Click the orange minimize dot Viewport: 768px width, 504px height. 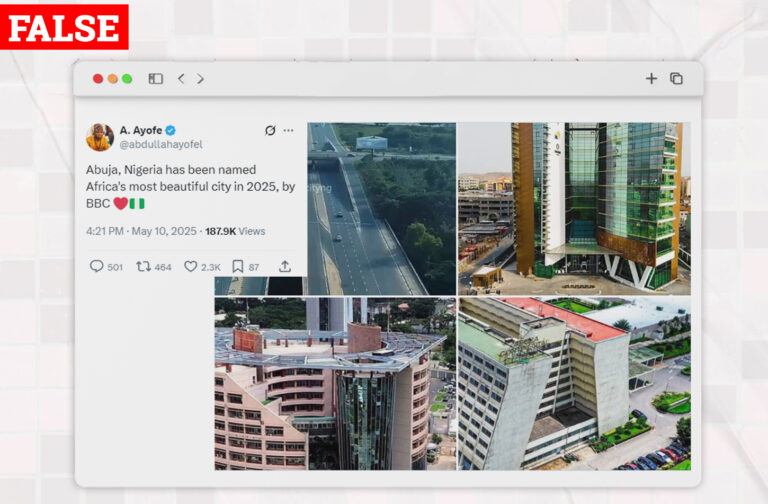coord(113,78)
